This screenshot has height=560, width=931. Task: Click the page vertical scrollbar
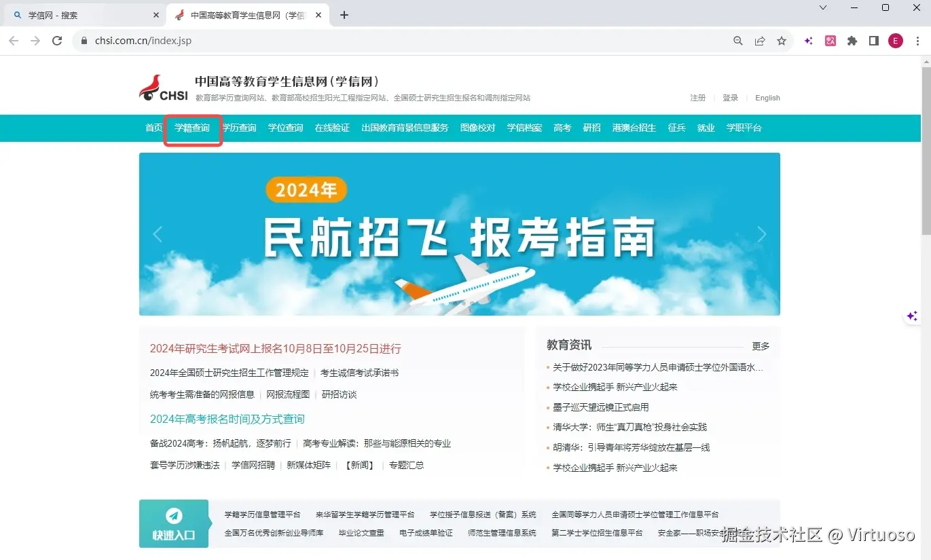926,151
